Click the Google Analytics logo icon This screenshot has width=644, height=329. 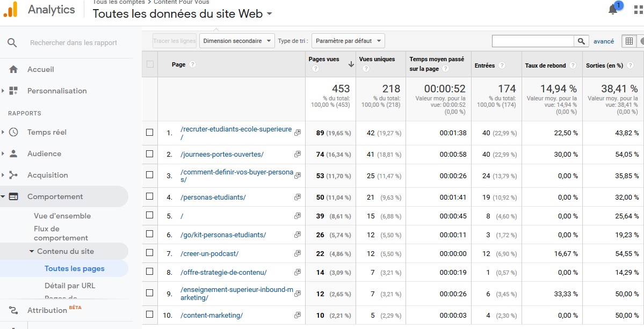click(10, 10)
